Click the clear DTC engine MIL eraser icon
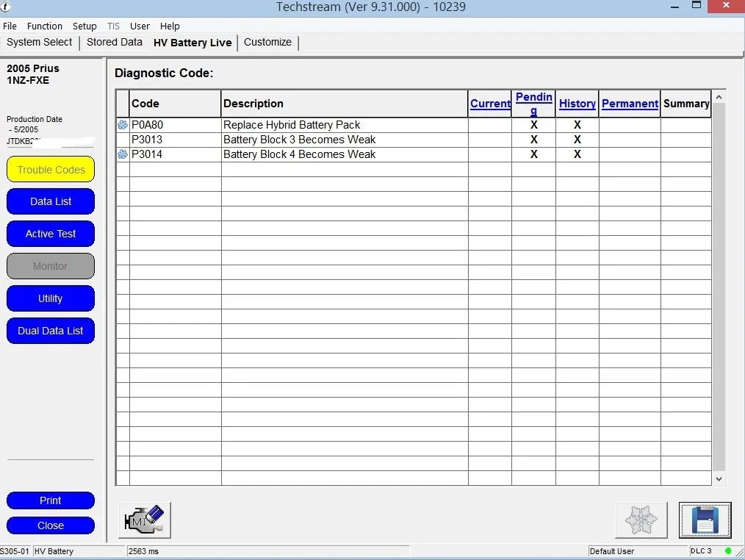Image resolution: width=745 pixels, height=560 pixels. tap(145, 520)
